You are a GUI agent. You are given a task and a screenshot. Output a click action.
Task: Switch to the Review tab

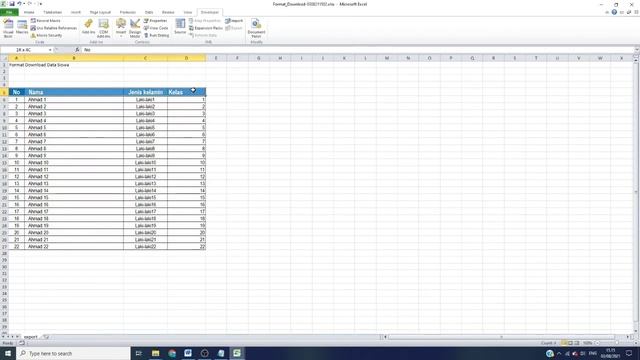pos(168,12)
